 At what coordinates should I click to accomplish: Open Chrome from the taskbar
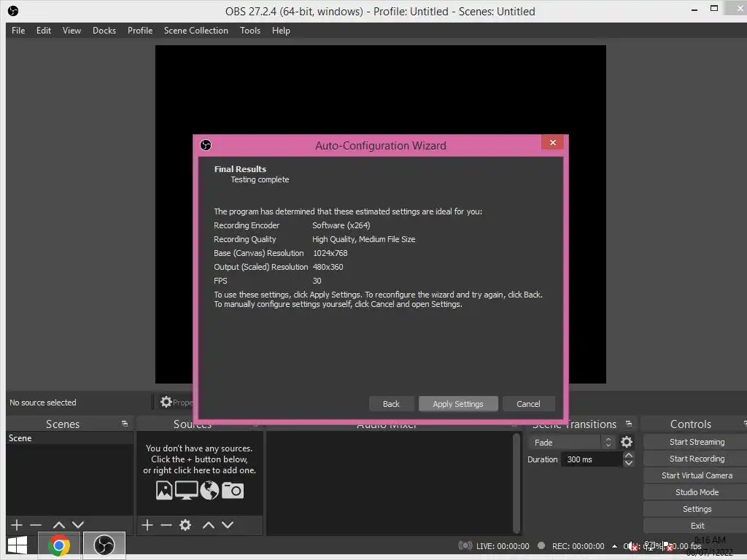click(59, 545)
